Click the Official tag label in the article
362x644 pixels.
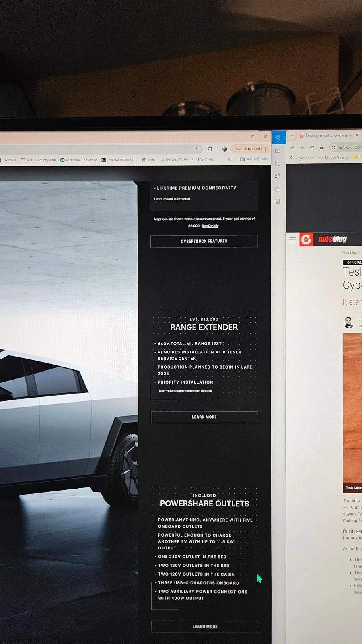pyautogui.click(x=353, y=262)
